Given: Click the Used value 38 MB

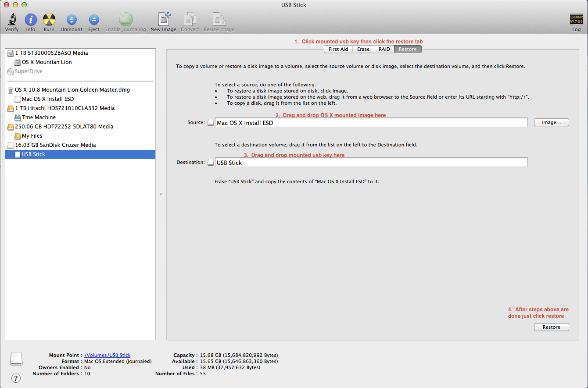Looking at the screenshot, I should 230,367.
